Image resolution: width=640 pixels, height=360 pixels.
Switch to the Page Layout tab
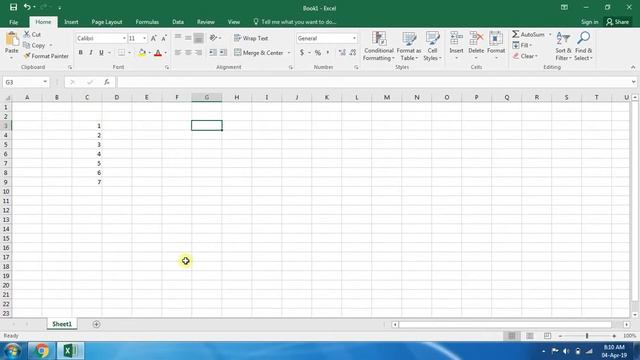pos(107,22)
